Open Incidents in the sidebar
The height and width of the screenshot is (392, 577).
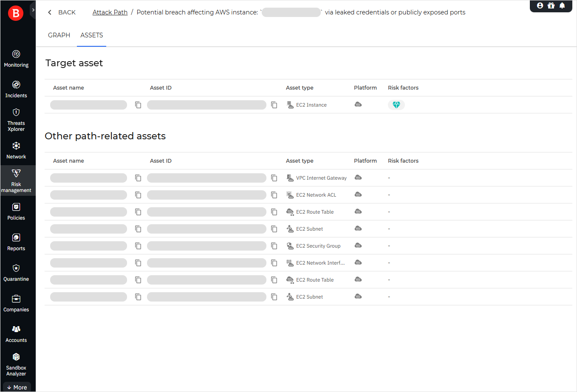16,90
